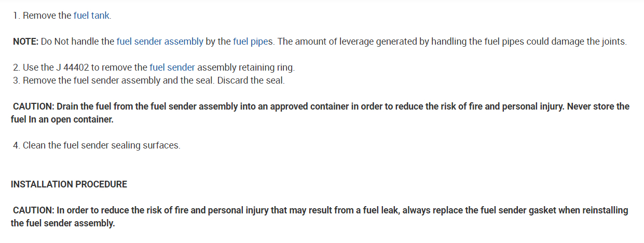644x243 pixels.
Task: Click the step number 1 marker
Action: [17, 16]
